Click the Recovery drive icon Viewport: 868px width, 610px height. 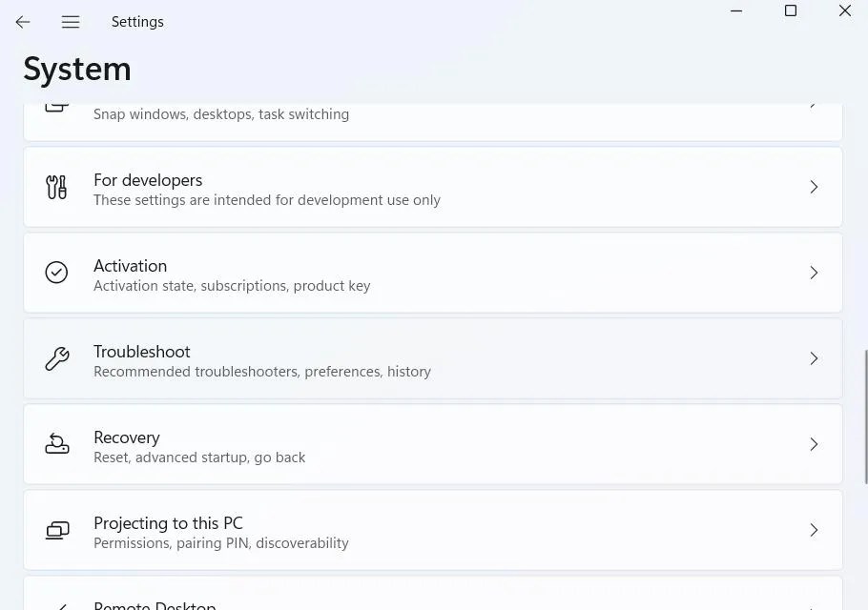pos(56,444)
